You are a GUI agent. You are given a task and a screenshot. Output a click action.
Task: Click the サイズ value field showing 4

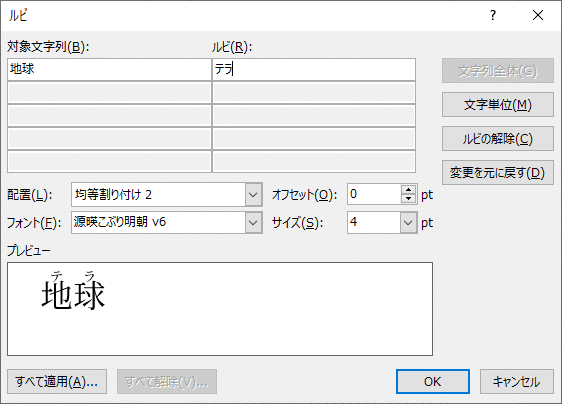pos(374,223)
